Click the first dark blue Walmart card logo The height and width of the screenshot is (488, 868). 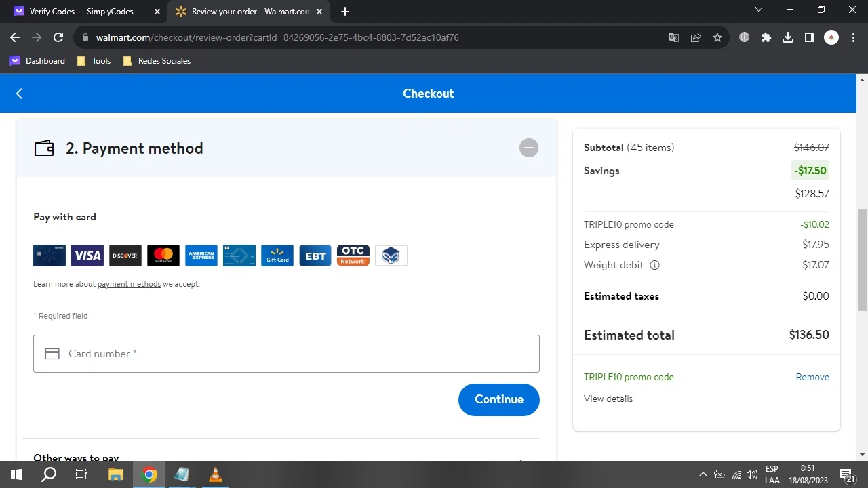(x=50, y=256)
